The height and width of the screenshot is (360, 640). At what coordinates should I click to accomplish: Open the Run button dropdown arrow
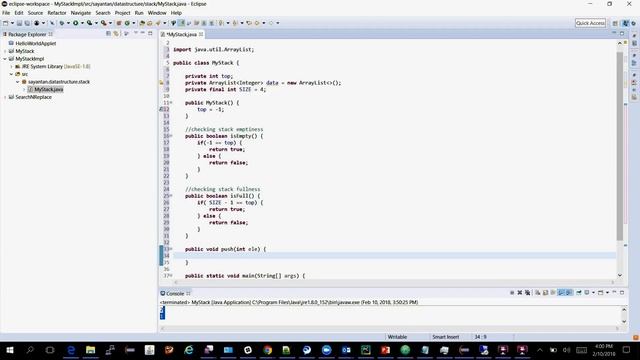click(x=82, y=23)
